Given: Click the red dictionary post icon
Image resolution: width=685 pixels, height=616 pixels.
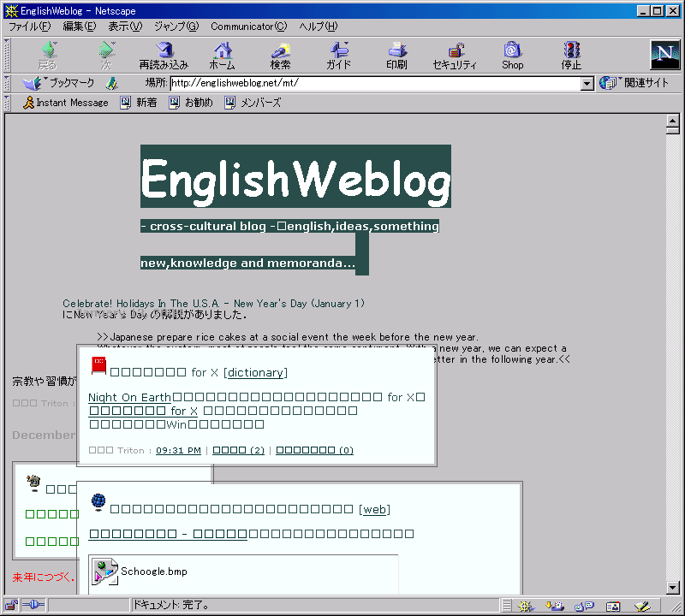Looking at the screenshot, I should pos(98,366).
